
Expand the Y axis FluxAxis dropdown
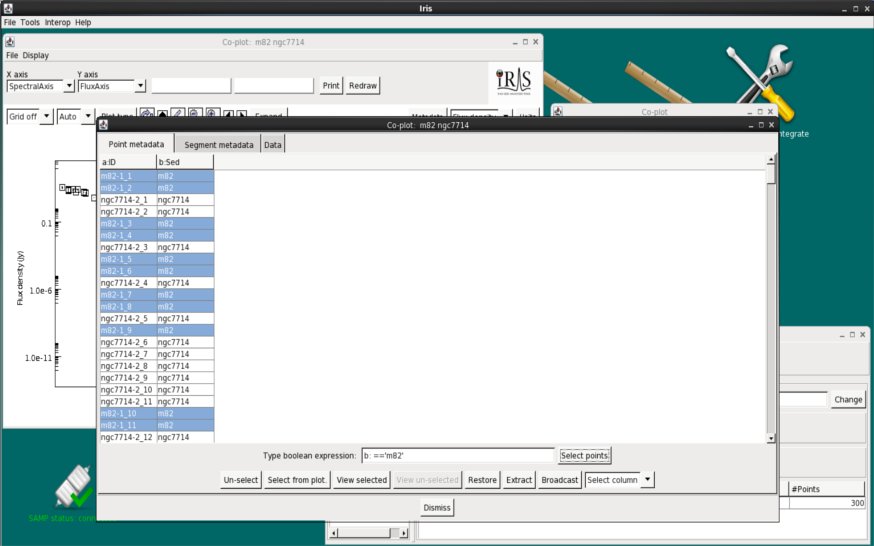pos(140,86)
